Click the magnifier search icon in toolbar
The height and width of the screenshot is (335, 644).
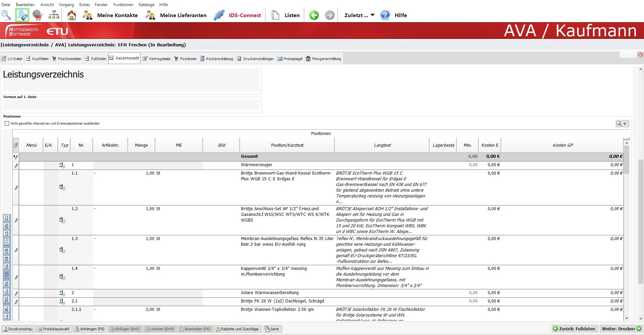(6, 15)
